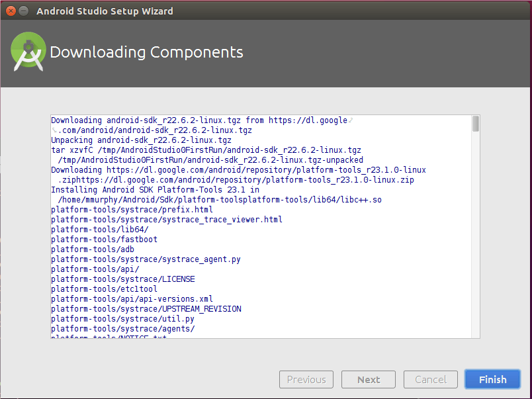Image resolution: width=532 pixels, height=399 pixels.
Task: Click the Downloading Components heading
Action: pyautogui.click(x=146, y=52)
